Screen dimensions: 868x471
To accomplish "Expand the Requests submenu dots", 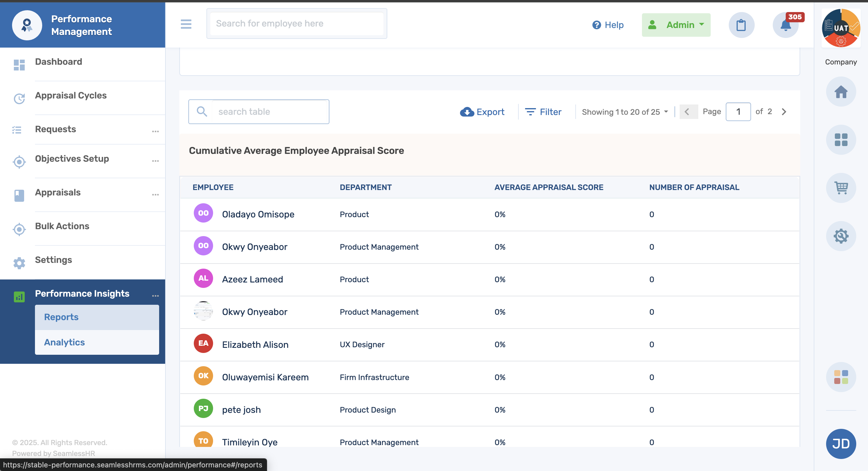I will point(155,131).
